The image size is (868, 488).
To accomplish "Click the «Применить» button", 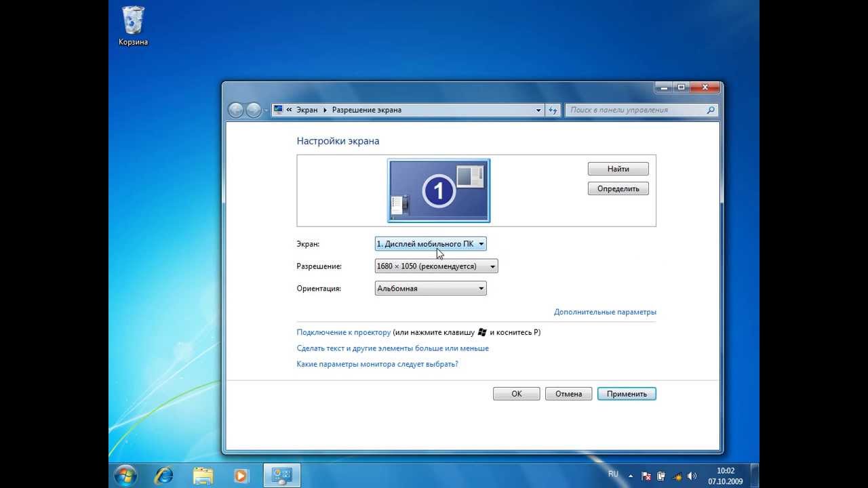I will point(627,394).
